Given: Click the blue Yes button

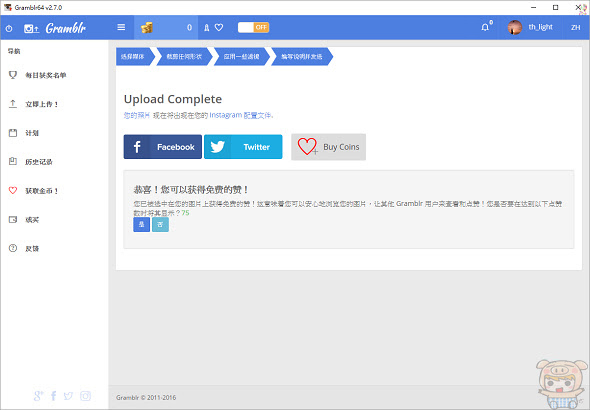Looking at the screenshot, I should point(141,225).
